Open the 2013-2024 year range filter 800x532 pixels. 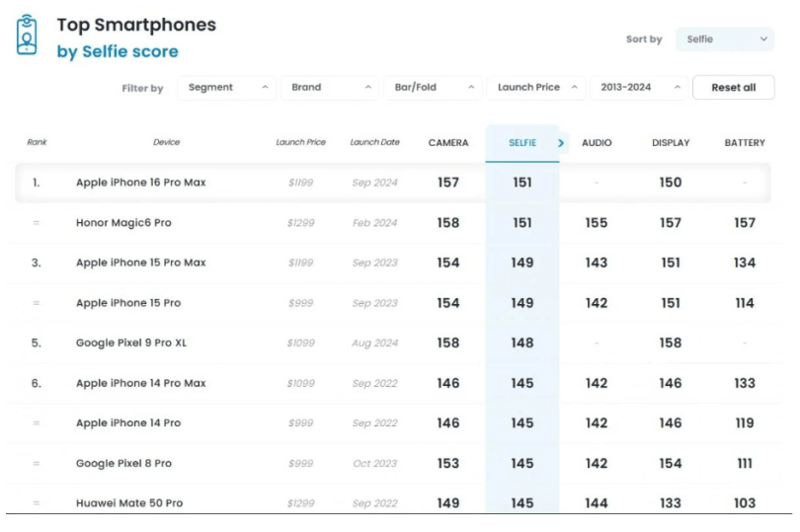click(x=638, y=88)
